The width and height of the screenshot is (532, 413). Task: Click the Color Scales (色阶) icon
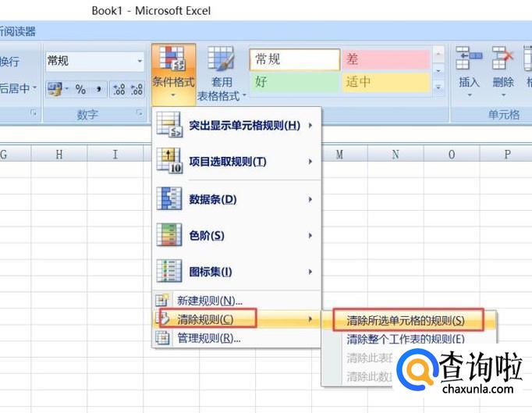coord(169,235)
